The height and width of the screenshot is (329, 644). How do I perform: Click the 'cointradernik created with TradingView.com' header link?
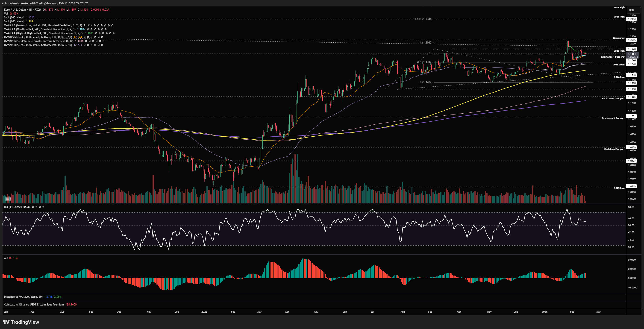tap(45, 3)
